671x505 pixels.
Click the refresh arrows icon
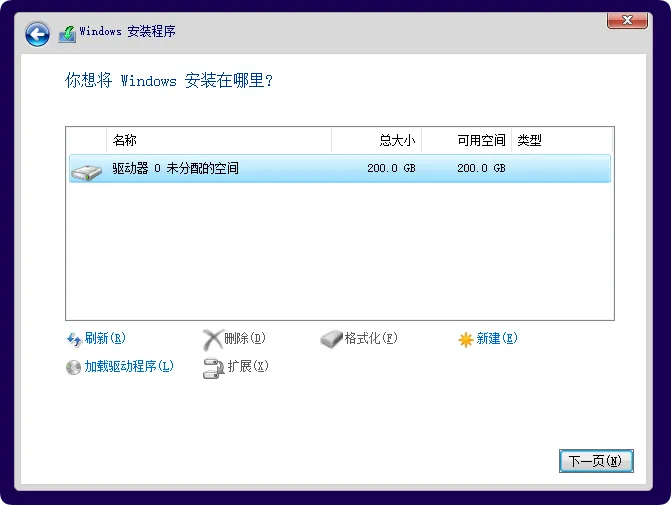click(x=74, y=339)
